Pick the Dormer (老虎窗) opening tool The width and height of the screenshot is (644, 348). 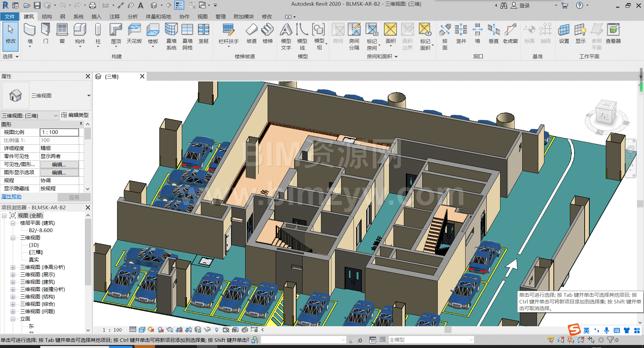(510, 33)
